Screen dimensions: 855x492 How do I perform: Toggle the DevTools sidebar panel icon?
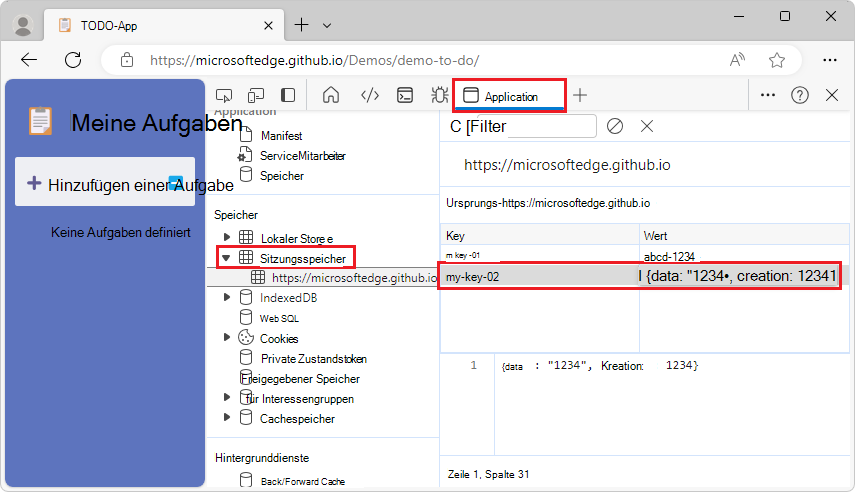pos(288,95)
